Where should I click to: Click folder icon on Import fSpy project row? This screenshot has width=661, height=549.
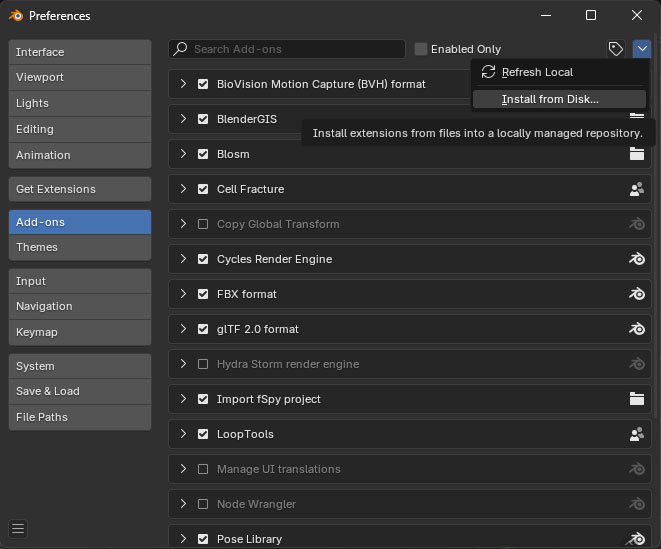pos(637,399)
